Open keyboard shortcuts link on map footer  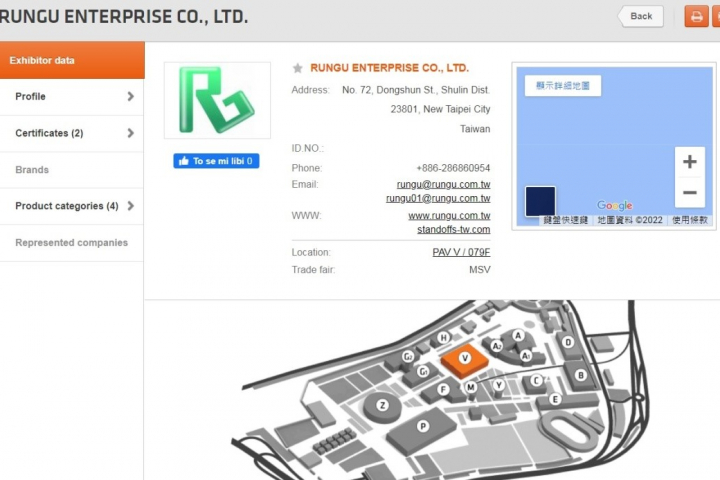[x=565, y=220]
